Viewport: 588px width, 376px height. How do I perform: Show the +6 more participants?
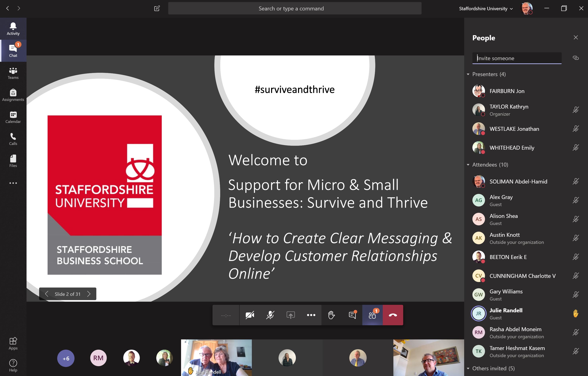click(66, 358)
